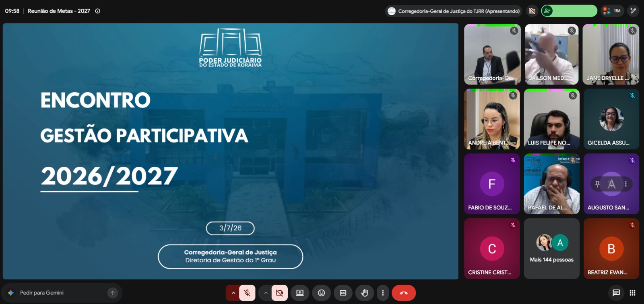Open Mais 144 pessoas tile
This screenshot has width=644, height=304.
552,248
